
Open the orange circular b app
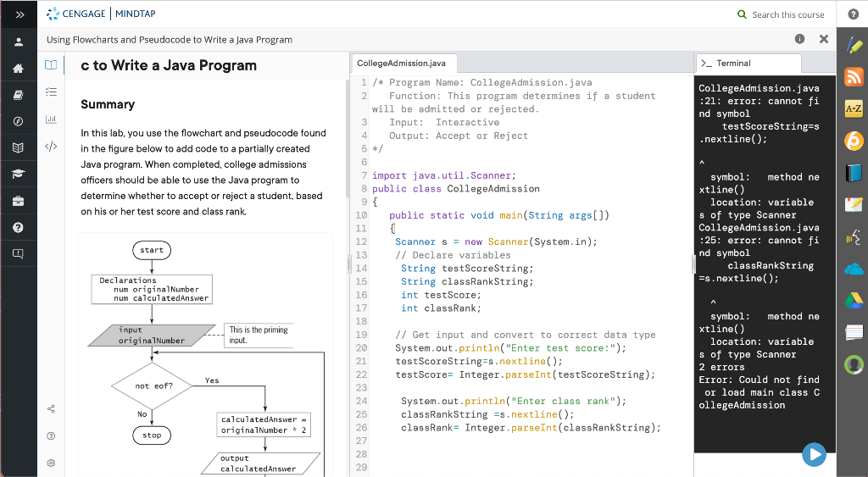854,141
